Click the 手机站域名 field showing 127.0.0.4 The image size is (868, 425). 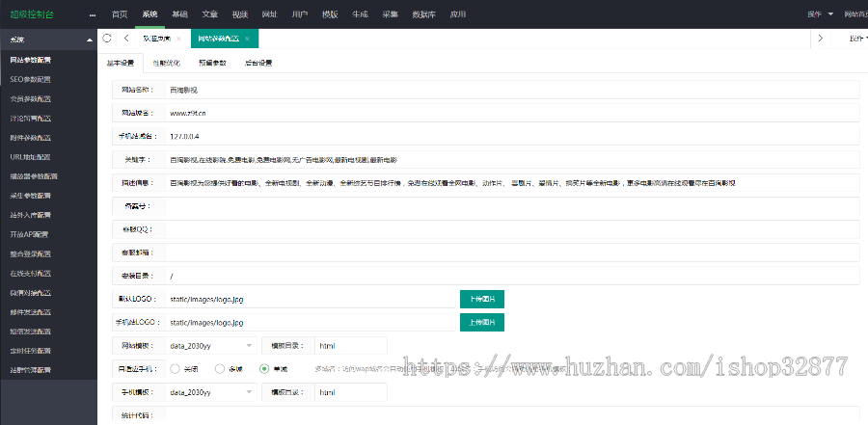click(x=512, y=136)
